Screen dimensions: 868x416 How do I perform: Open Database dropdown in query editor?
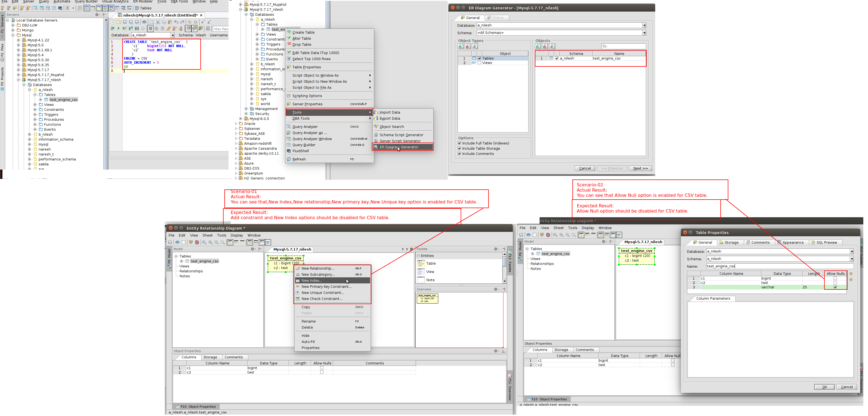click(x=172, y=35)
